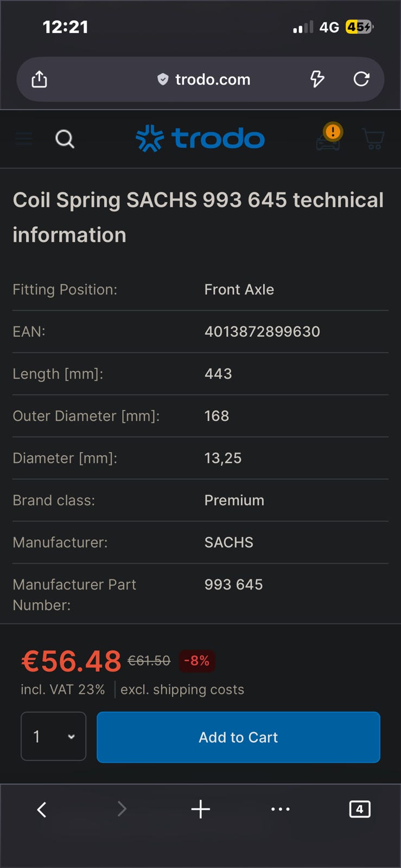Tap the share icon in address bar
Viewport: 401px width, 868px height.
pyautogui.click(x=39, y=80)
